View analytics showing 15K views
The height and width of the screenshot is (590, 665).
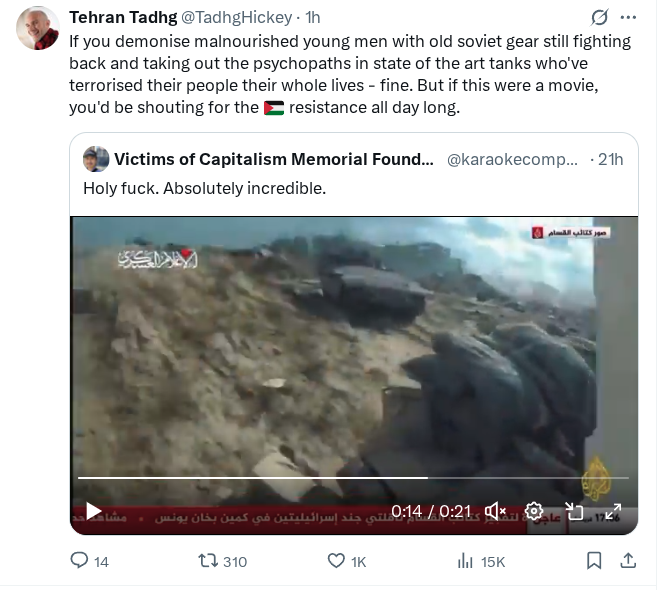pos(465,561)
